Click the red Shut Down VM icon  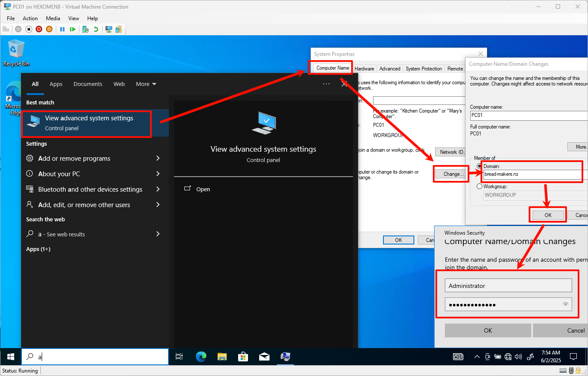click(x=39, y=29)
